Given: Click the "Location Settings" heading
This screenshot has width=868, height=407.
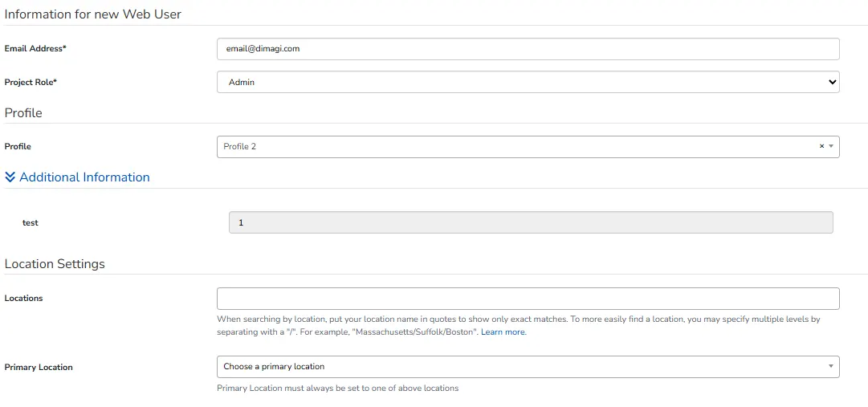Looking at the screenshot, I should (x=55, y=263).
